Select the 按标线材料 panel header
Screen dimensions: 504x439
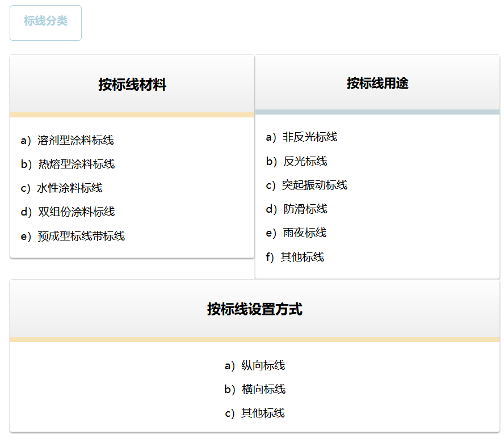[x=132, y=85]
